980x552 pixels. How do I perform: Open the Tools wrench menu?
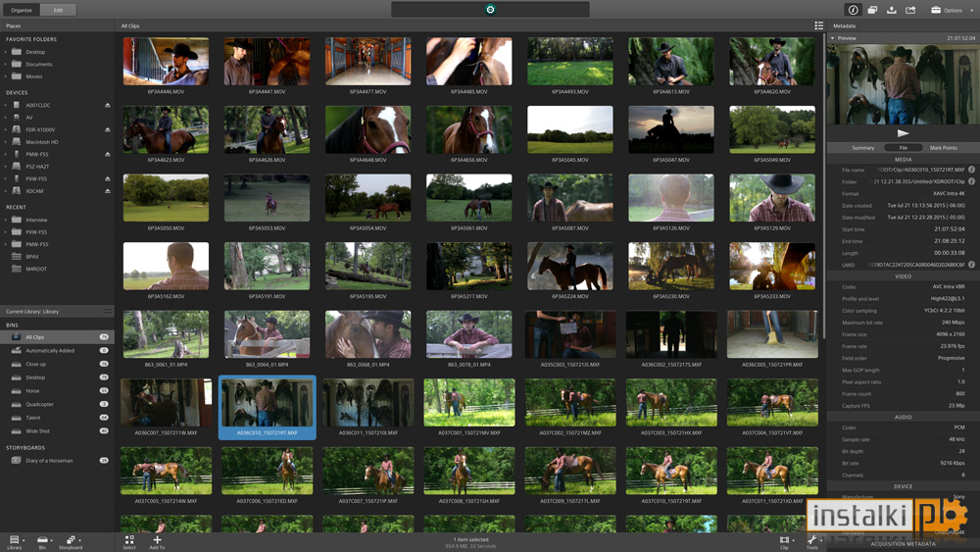tap(811, 540)
